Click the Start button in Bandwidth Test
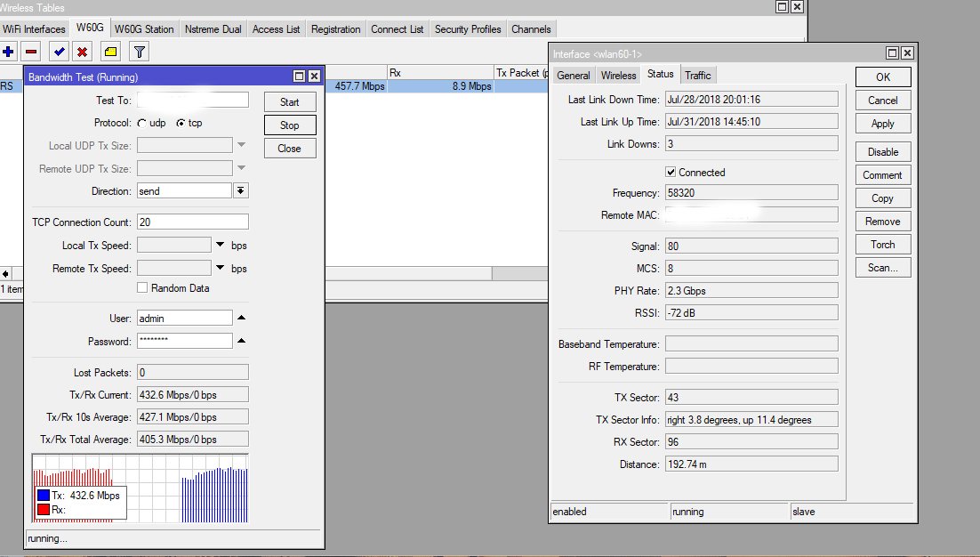The image size is (980, 557). tap(289, 102)
